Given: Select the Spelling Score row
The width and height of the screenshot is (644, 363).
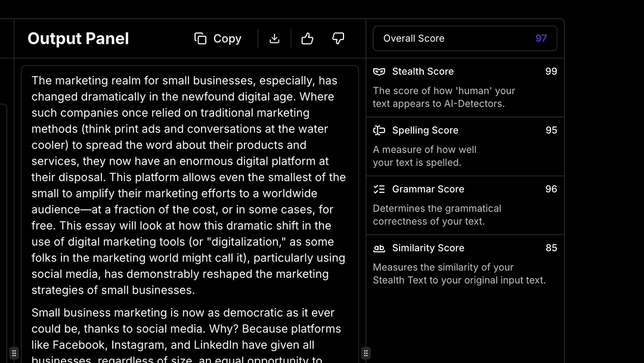Looking at the screenshot, I should pyautogui.click(x=465, y=147).
